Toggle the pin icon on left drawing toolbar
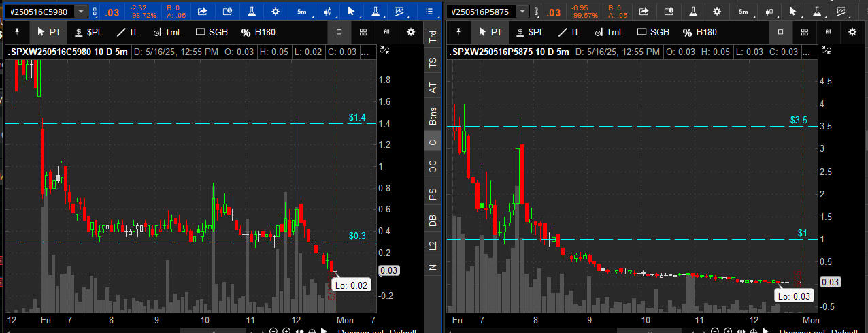 (16, 32)
